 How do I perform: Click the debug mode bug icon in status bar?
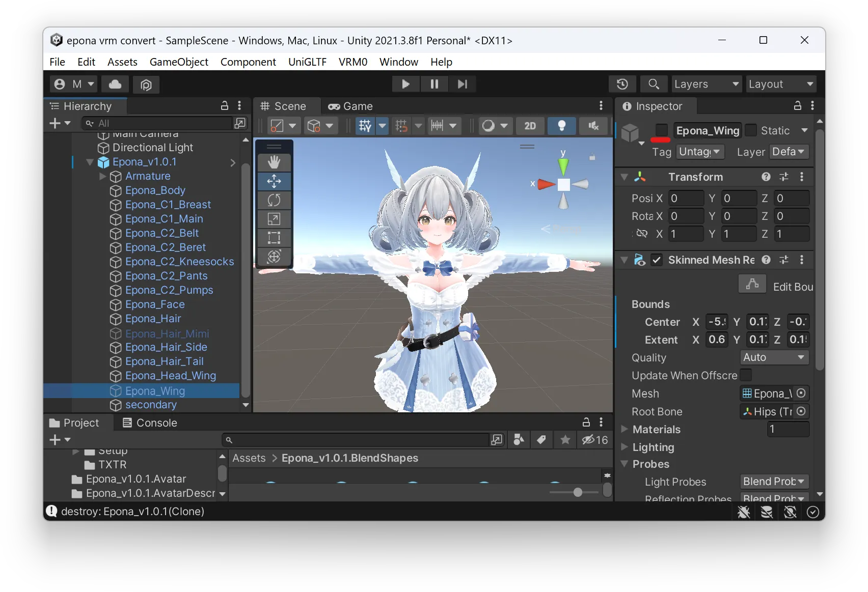click(x=744, y=512)
